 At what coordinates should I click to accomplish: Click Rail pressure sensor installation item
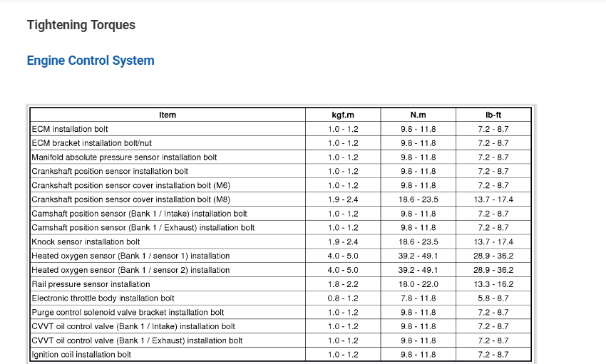click(91, 284)
